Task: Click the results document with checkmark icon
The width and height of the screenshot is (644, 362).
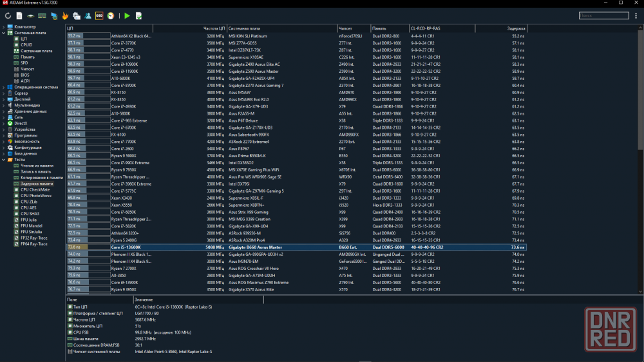Action: pyautogui.click(x=139, y=15)
